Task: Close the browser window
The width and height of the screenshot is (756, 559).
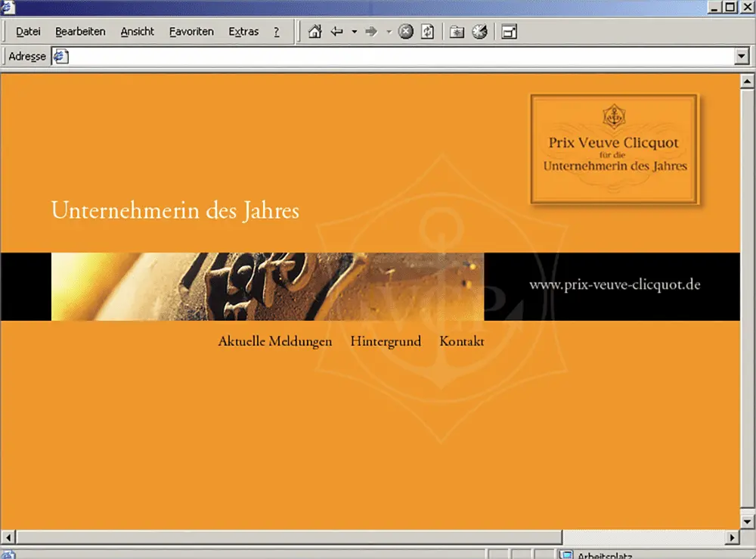Action: point(746,7)
